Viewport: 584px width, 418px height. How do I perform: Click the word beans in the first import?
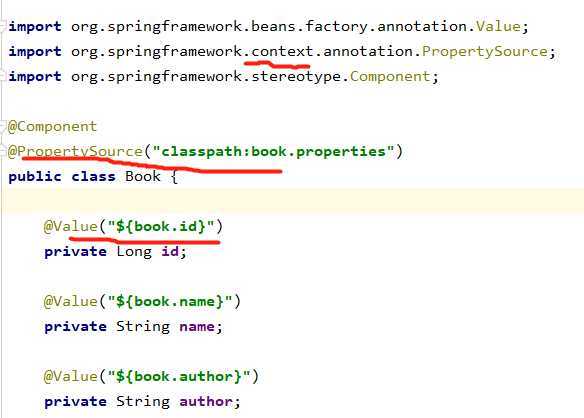coord(273,26)
